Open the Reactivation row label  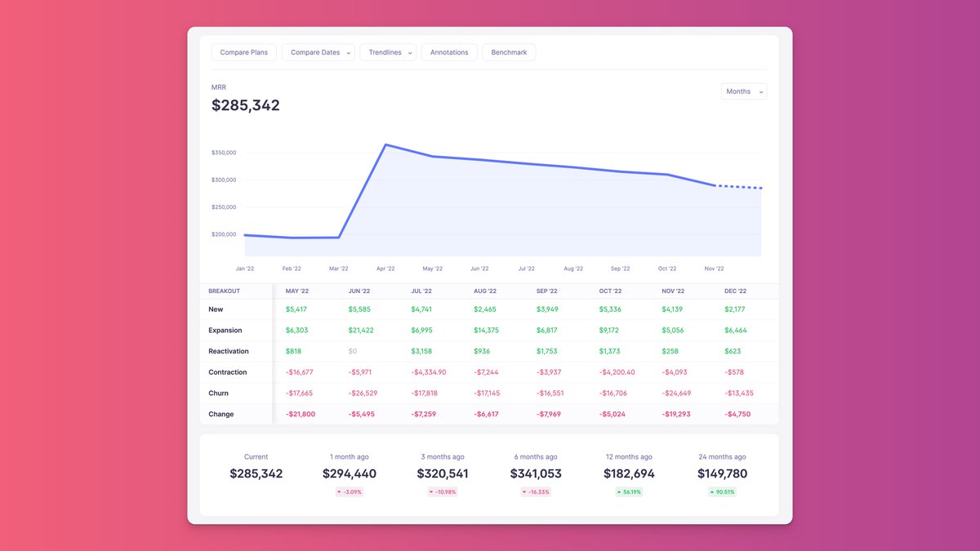(228, 351)
